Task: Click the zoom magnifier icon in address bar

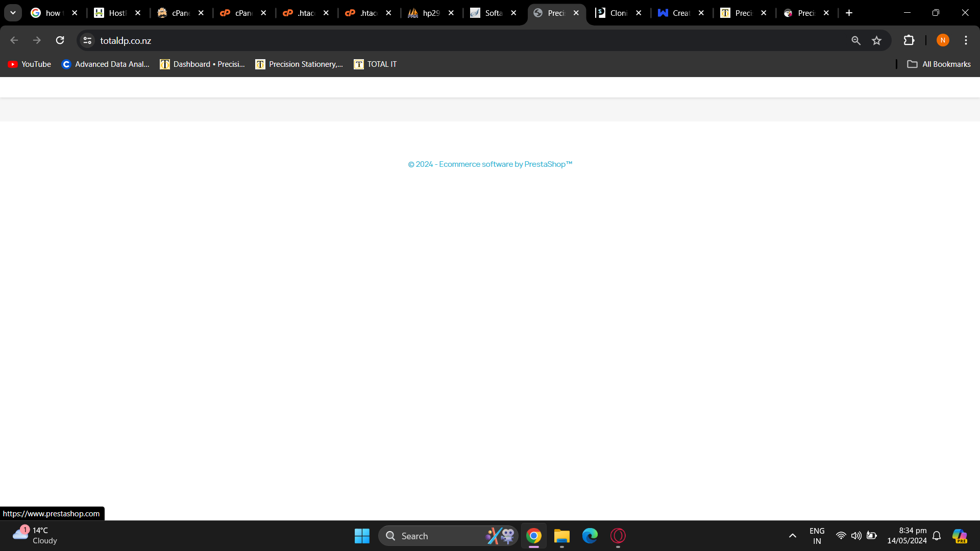Action: (x=856, y=40)
